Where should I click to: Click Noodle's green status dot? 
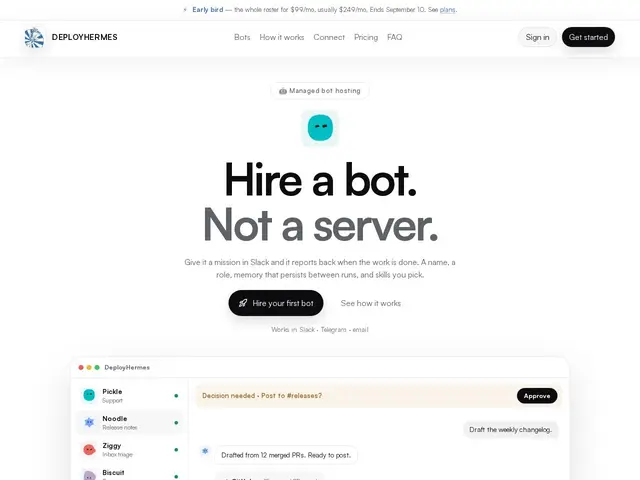click(x=176, y=422)
